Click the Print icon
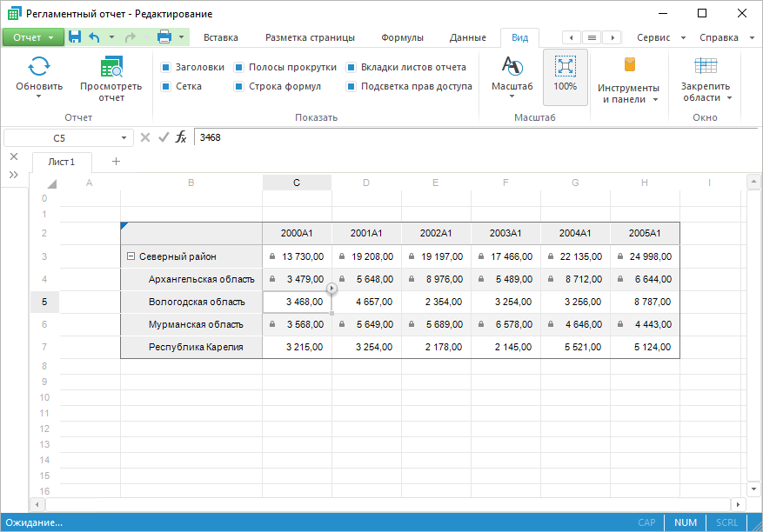The width and height of the screenshot is (763, 532). [164, 37]
